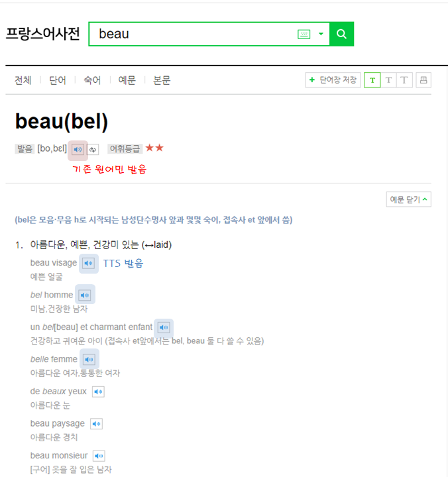The image size is (448, 477).
Task: Open the on-screen keyboard input icon
Action: point(304,34)
